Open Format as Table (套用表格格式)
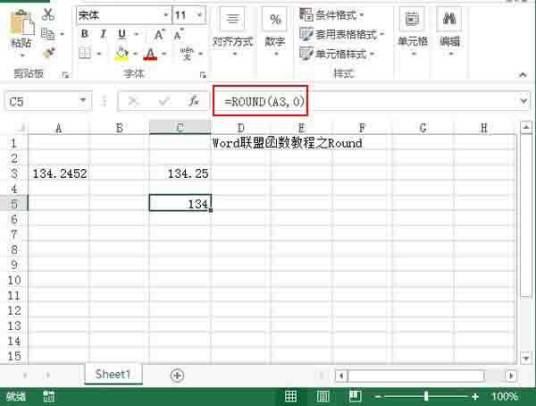Viewport: 536px width, 406px height. tap(341, 34)
